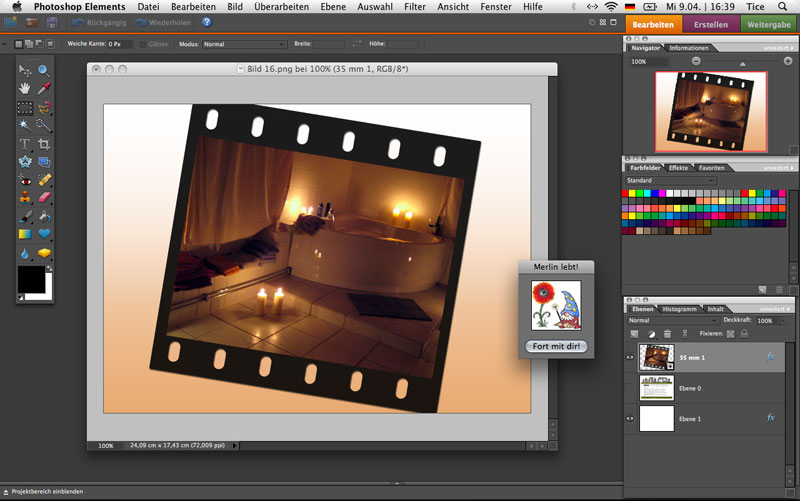Hide the 35 mm 1 layer

[630, 355]
